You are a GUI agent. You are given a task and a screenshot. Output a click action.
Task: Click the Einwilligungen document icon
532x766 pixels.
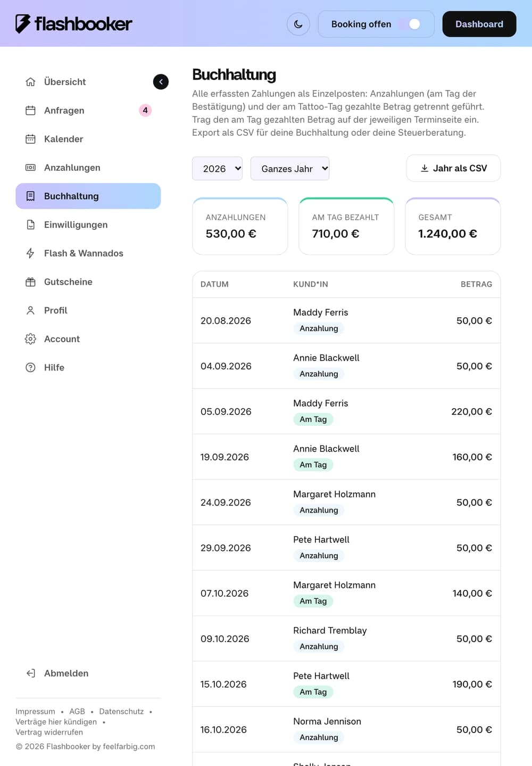pyautogui.click(x=30, y=225)
